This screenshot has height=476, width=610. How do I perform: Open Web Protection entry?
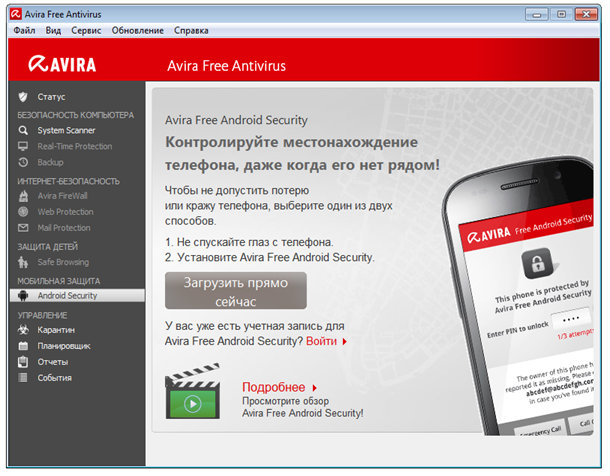(65, 212)
